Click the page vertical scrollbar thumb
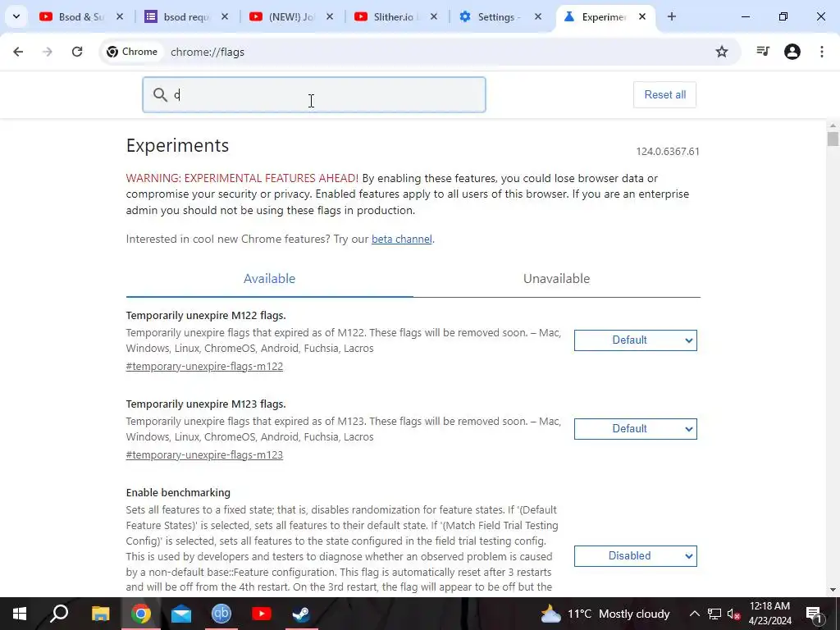The width and height of the screenshot is (840, 630). click(x=833, y=139)
